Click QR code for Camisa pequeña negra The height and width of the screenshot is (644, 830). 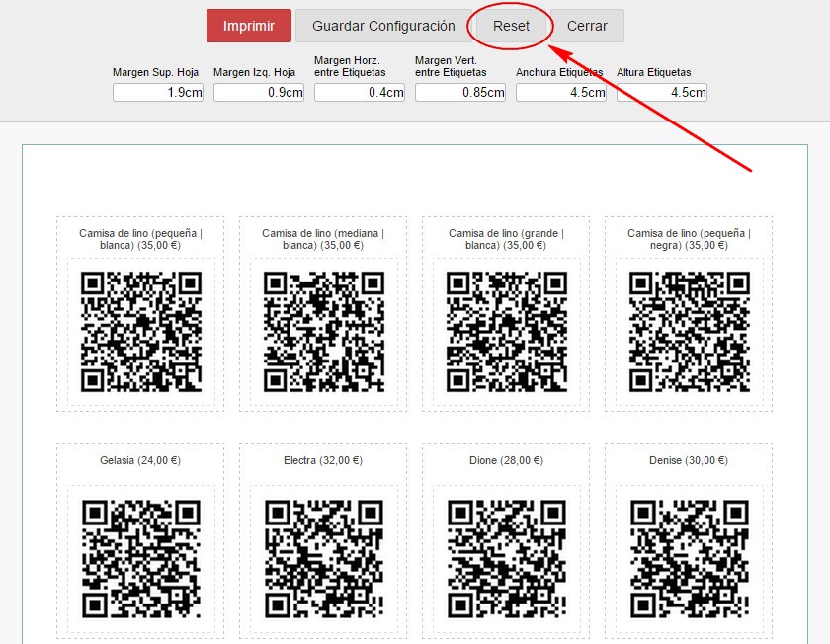[690, 332]
